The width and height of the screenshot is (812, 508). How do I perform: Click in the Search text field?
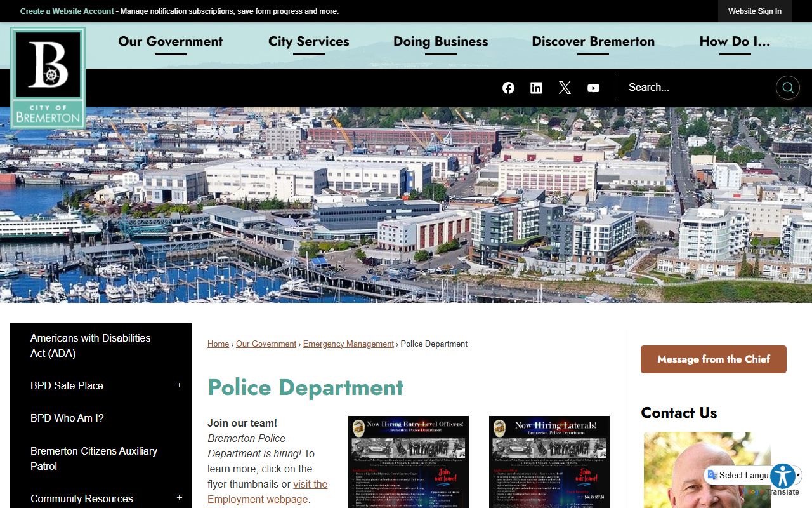(x=698, y=88)
